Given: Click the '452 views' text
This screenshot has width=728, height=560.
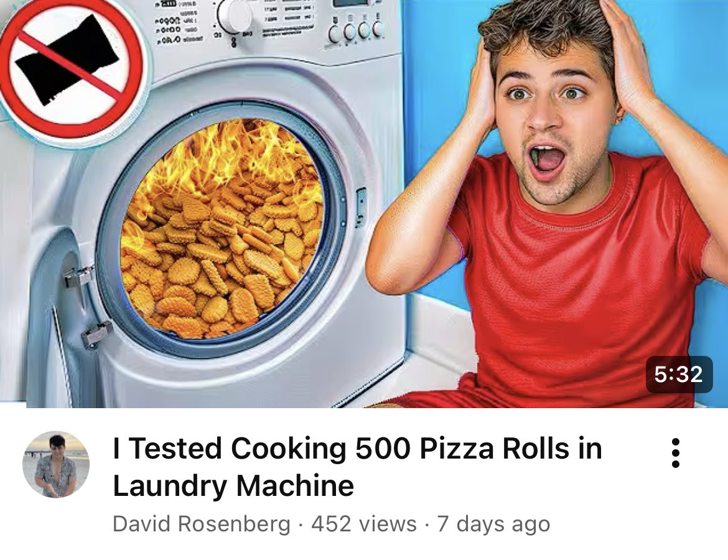Looking at the screenshot, I should [x=364, y=524].
